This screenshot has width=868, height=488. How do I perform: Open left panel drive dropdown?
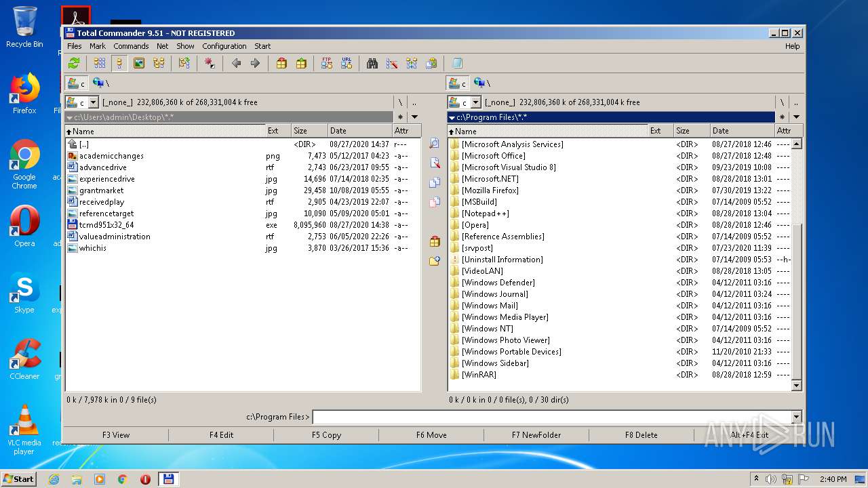[94, 102]
